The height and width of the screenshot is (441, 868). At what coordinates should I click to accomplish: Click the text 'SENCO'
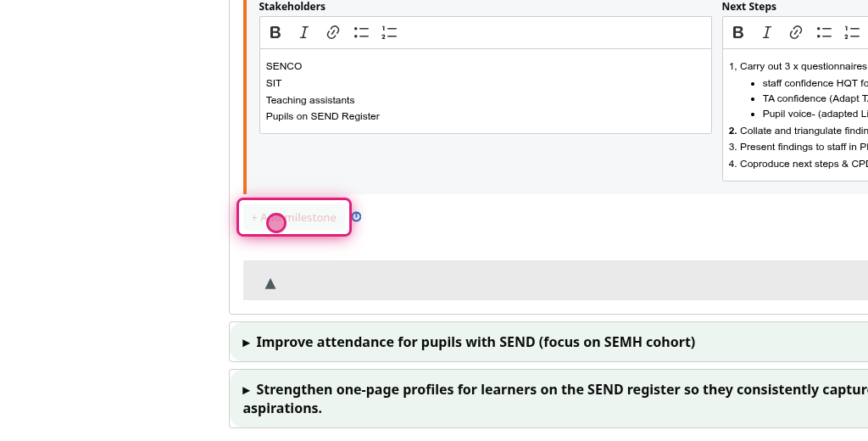tap(284, 66)
